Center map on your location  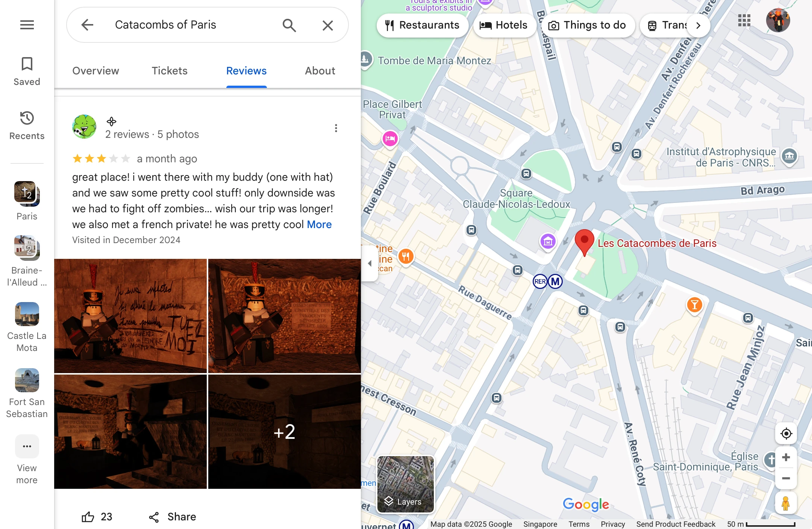(786, 434)
